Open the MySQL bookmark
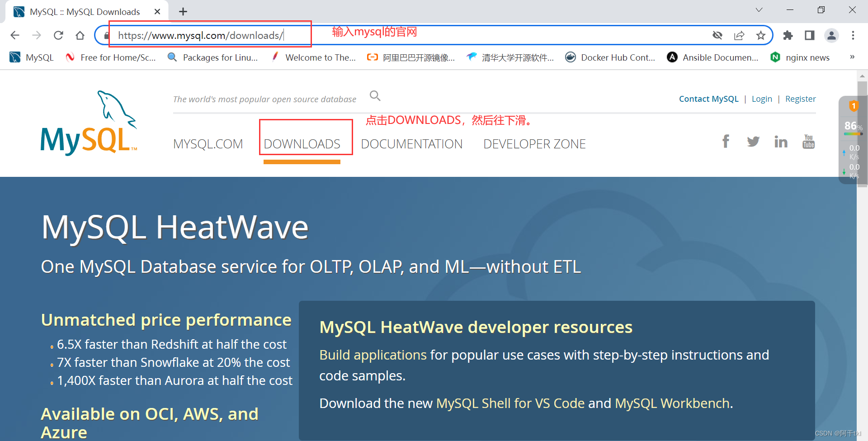 [x=32, y=57]
